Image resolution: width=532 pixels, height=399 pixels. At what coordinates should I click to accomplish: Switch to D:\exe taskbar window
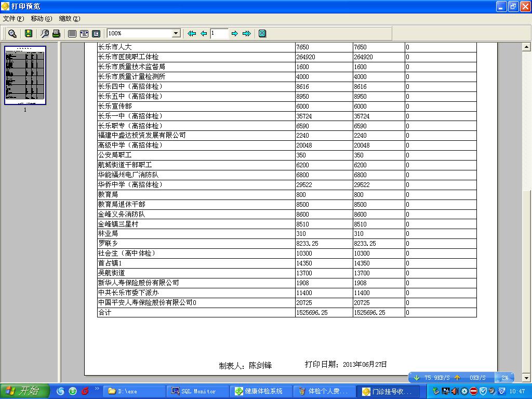coord(134,391)
